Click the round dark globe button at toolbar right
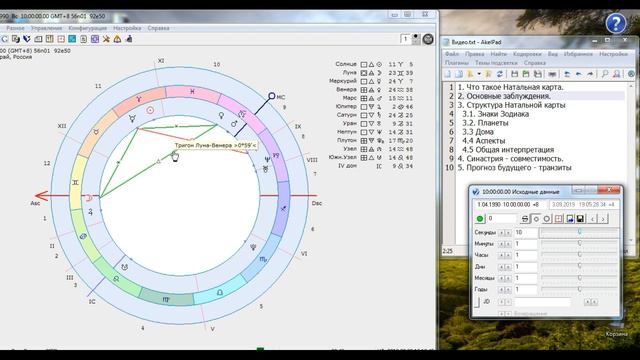The image size is (640, 360). (x=428, y=39)
